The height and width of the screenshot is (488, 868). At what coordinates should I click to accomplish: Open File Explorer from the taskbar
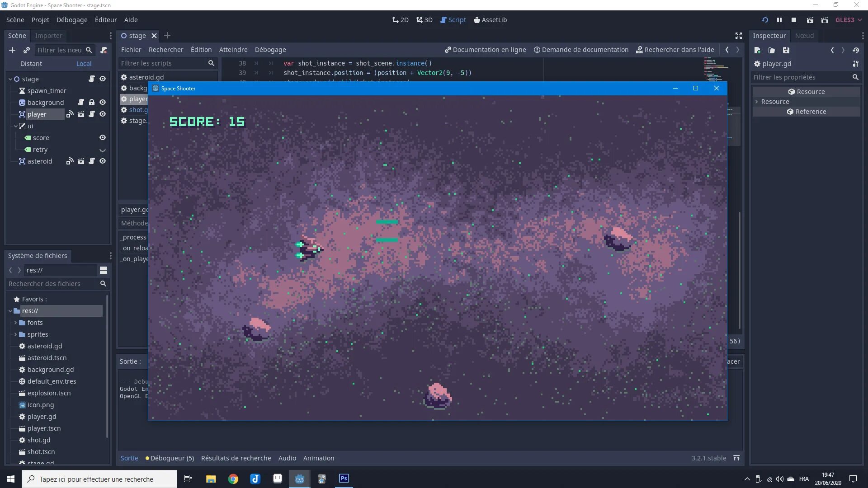coord(211,479)
